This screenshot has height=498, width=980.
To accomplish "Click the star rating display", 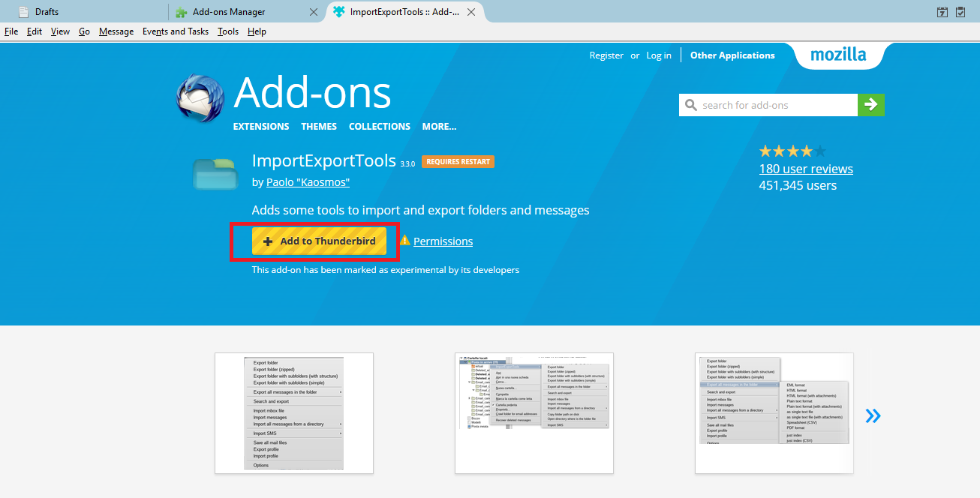I will click(792, 151).
